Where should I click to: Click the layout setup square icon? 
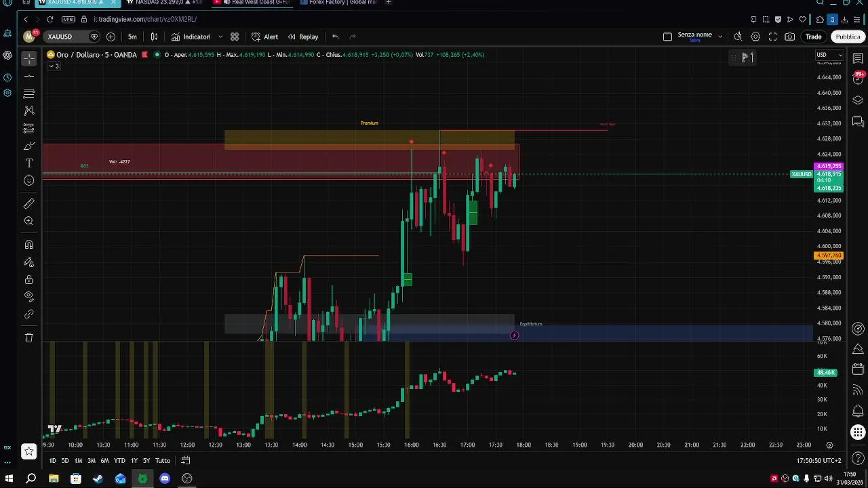coord(667,37)
